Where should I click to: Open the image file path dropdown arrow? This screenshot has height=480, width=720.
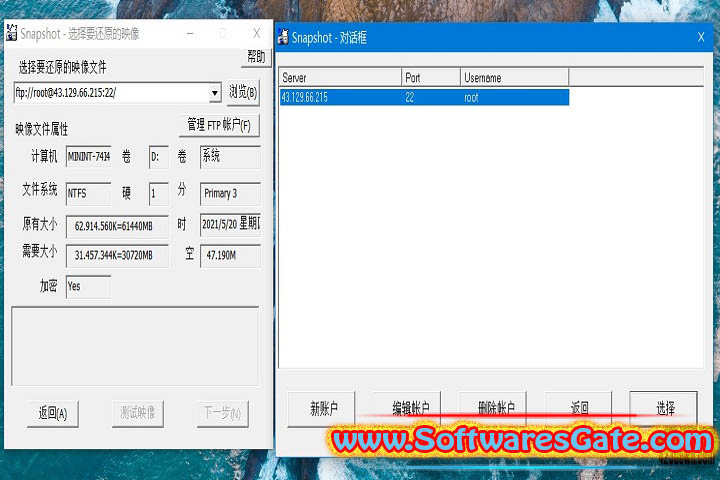pyautogui.click(x=214, y=93)
